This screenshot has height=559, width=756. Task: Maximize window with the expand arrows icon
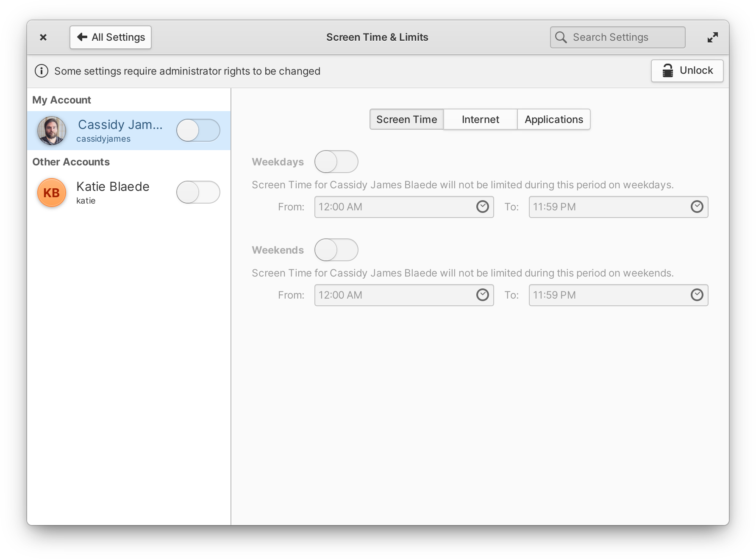(713, 37)
